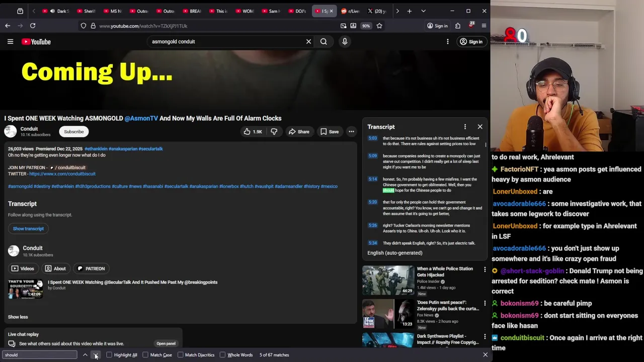Open the Firefox application menu

point(484,26)
